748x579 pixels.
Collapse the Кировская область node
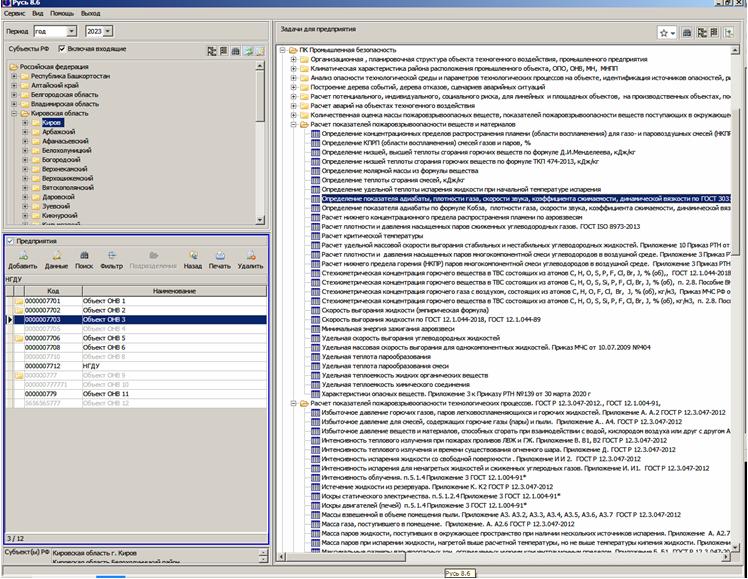tap(14, 114)
